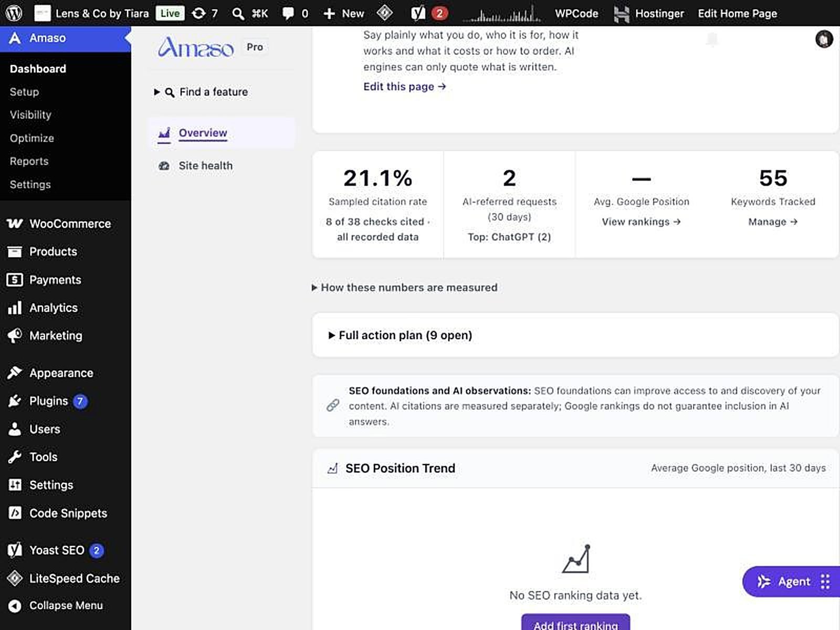Click the LiteSpeed Cache sidebar icon
840x630 pixels.
click(x=15, y=579)
